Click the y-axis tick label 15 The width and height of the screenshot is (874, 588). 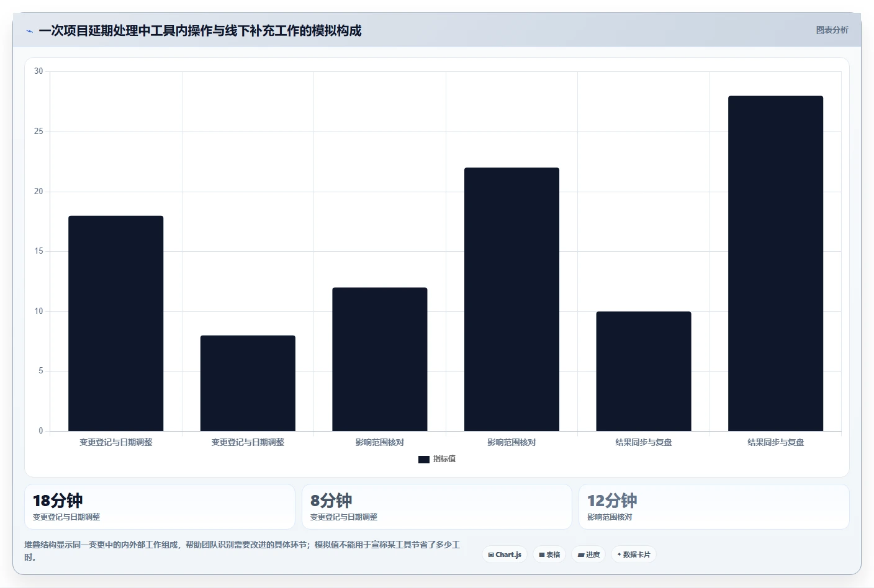38,251
